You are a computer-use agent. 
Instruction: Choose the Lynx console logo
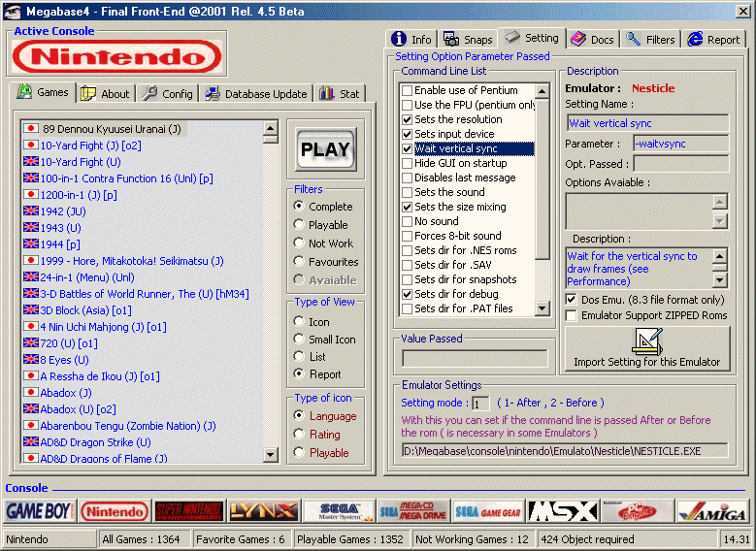tap(264, 511)
